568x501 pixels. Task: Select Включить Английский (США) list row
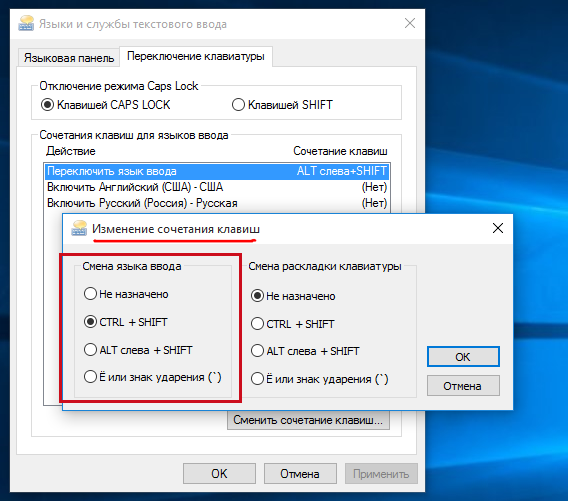point(217,187)
